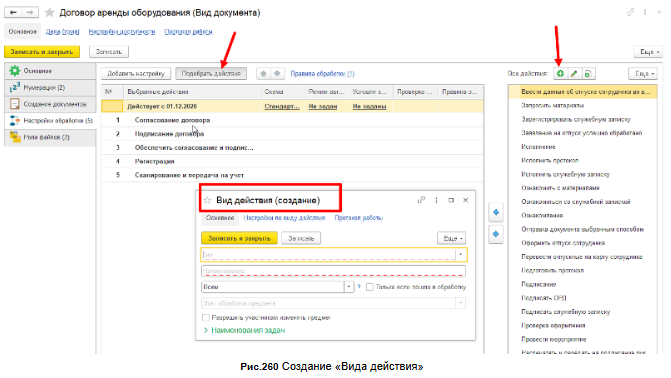Create new action with green plus icon
This screenshot has height=378, width=671.
560,74
